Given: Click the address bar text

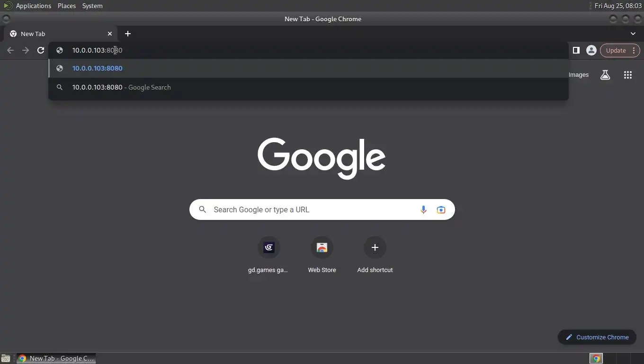Looking at the screenshot, I should (x=97, y=50).
